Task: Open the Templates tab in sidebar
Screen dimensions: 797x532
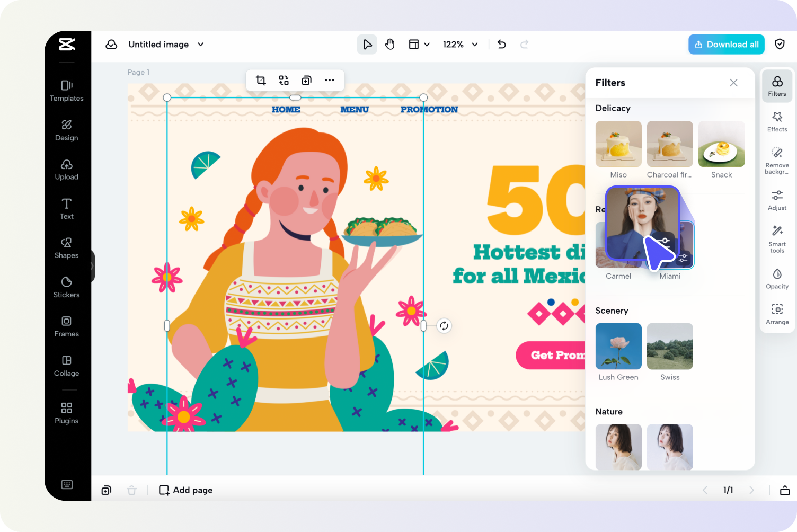Action: point(66,91)
